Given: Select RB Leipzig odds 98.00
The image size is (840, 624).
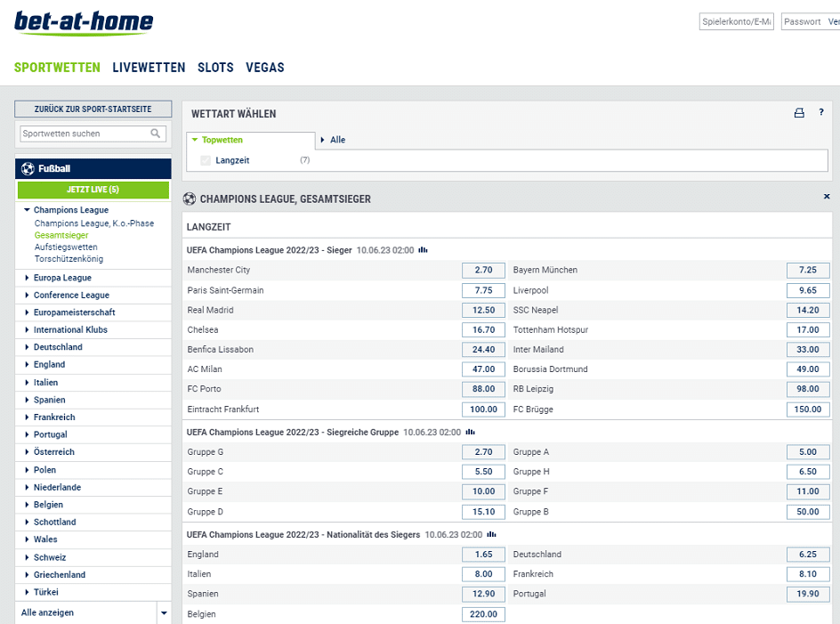Looking at the screenshot, I should pos(808,389).
